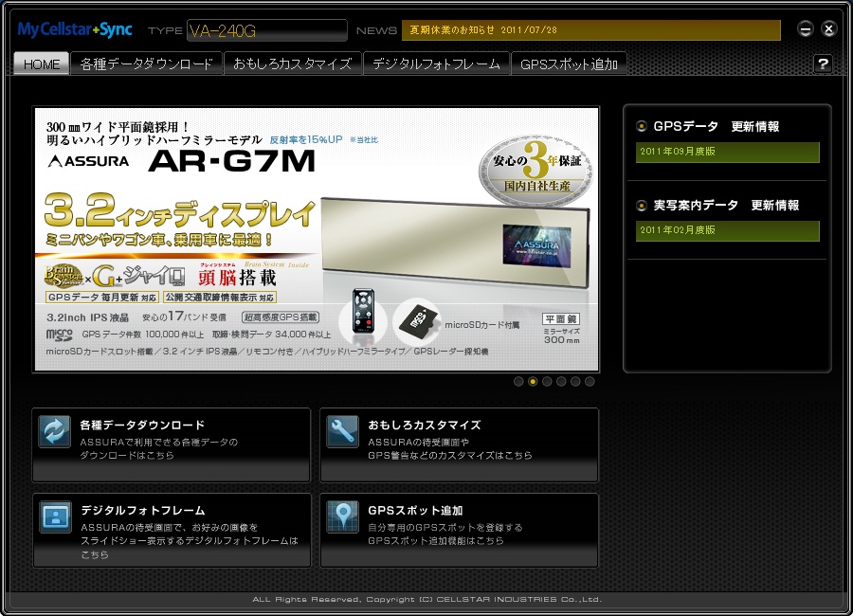
Task: Click the remote control image in banner
Action: tap(363, 310)
